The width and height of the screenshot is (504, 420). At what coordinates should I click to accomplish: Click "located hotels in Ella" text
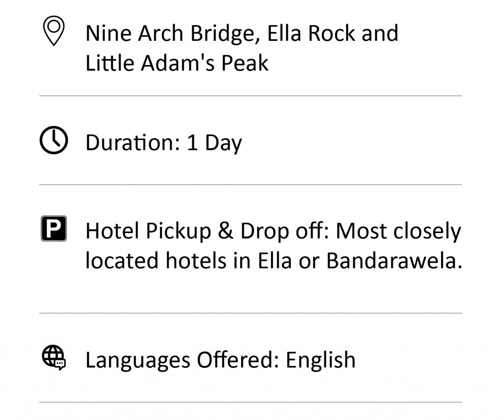coord(189,260)
